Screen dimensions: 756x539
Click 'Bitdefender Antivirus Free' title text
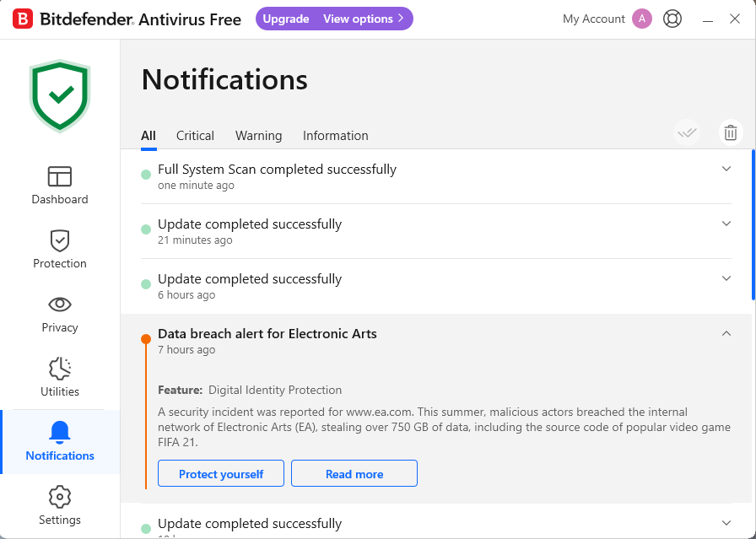pos(140,19)
